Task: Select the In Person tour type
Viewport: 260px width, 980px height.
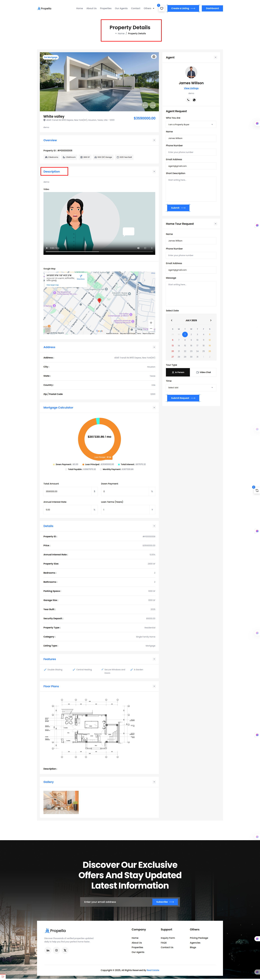Action: tap(178, 372)
